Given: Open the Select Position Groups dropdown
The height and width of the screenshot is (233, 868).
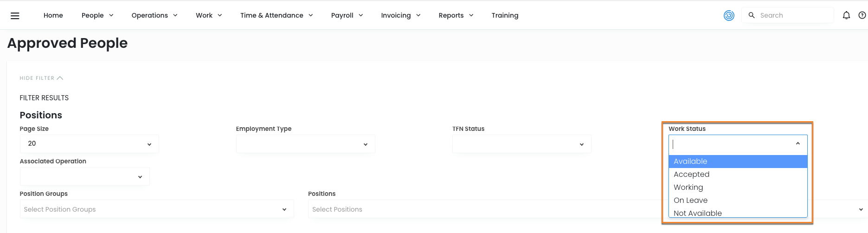Looking at the screenshot, I should (156, 209).
